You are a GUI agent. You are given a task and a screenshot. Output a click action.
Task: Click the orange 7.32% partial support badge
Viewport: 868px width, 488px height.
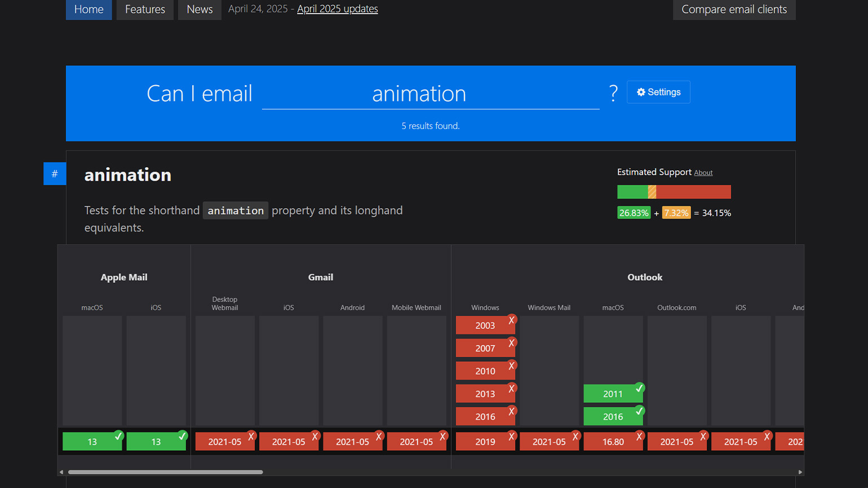676,213
